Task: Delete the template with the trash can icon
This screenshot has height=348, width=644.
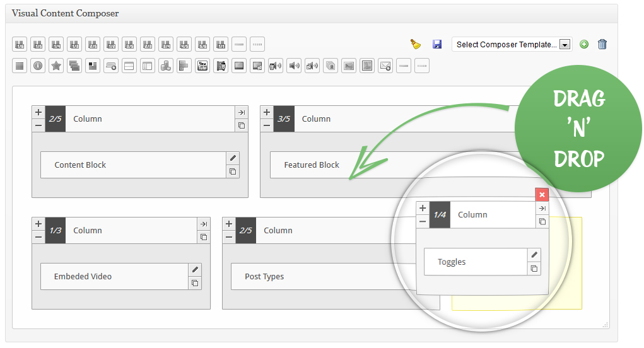Action: click(602, 44)
